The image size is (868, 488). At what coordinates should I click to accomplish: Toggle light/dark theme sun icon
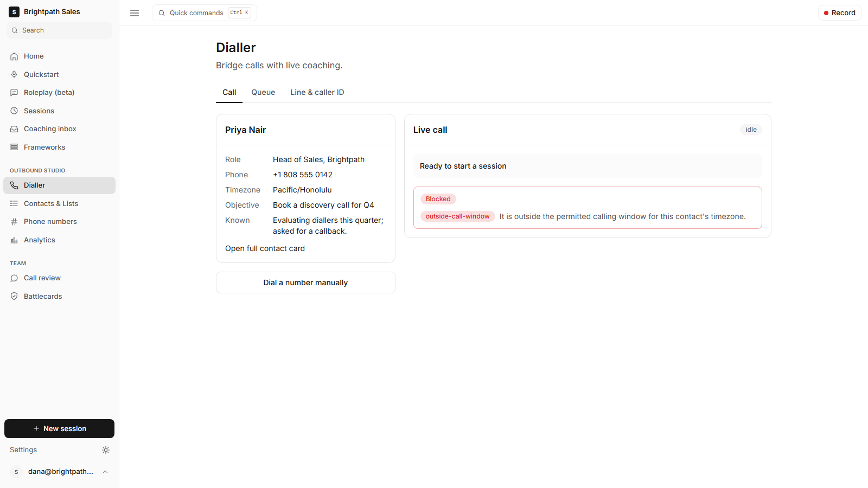coord(106,450)
